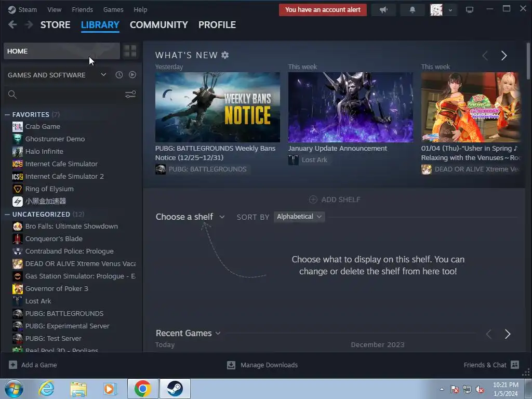Click the Manage Downloads icon

tap(231, 365)
